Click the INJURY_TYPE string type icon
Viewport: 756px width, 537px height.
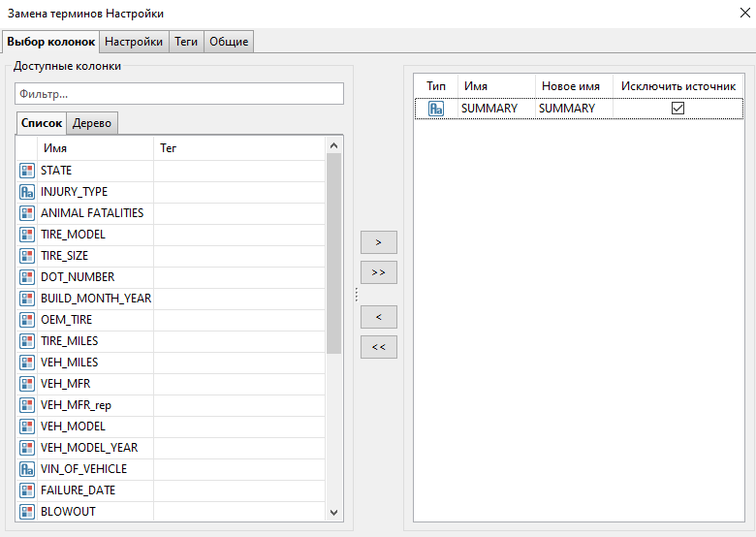pos(27,192)
